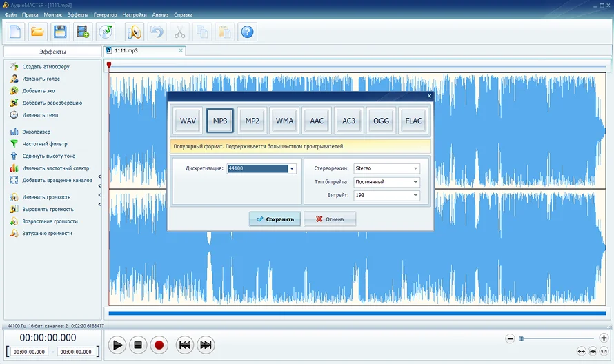Screen dimensions: 614x364
Task: Open the Дискретизация 44100 dropdown
Action: pos(261,168)
